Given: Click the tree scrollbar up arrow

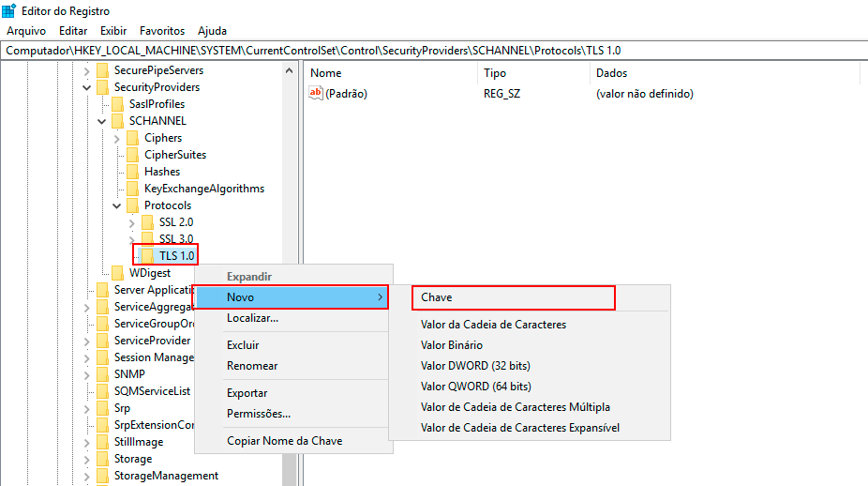Looking at the screenshot, I should (289, 70).
